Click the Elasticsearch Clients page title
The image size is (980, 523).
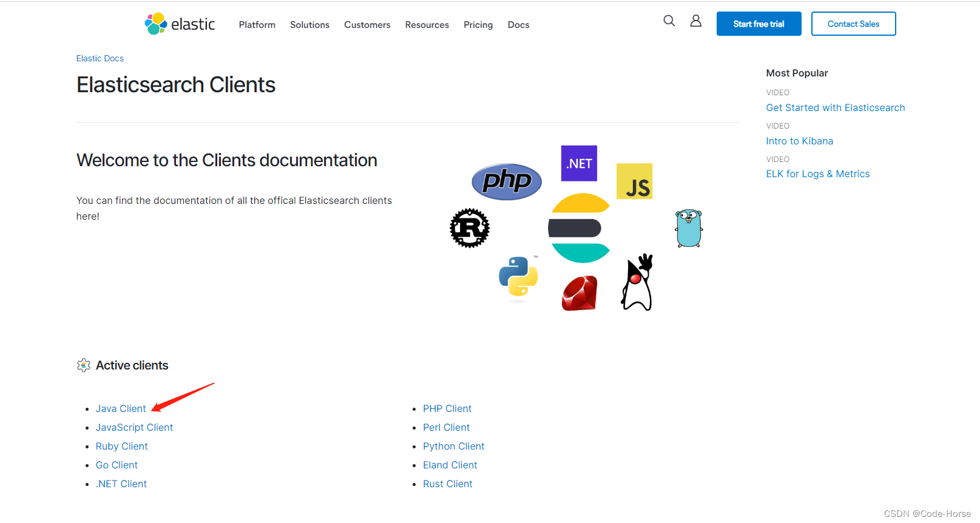click(176, 85)
